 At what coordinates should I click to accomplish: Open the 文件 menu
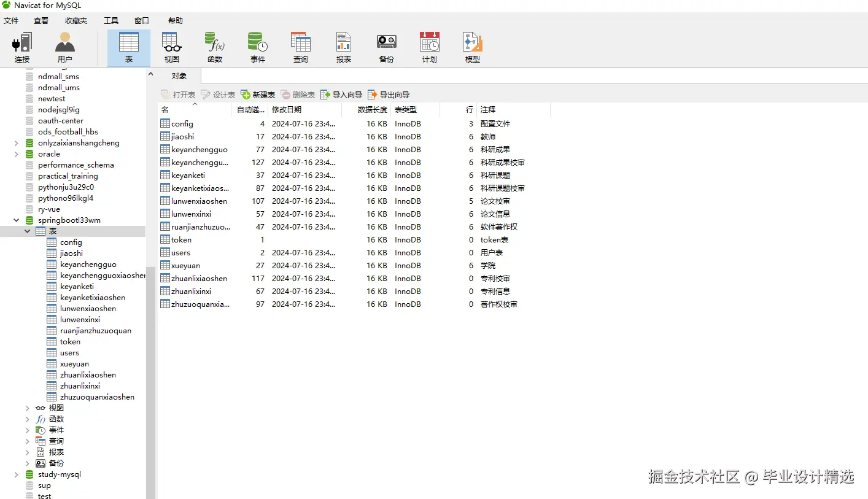click(11, 20)
